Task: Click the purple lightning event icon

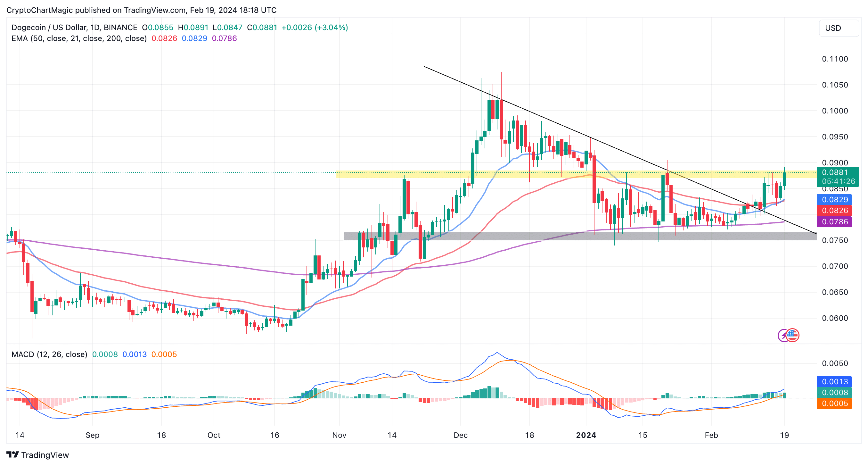Action: click(x=783, y=336)
